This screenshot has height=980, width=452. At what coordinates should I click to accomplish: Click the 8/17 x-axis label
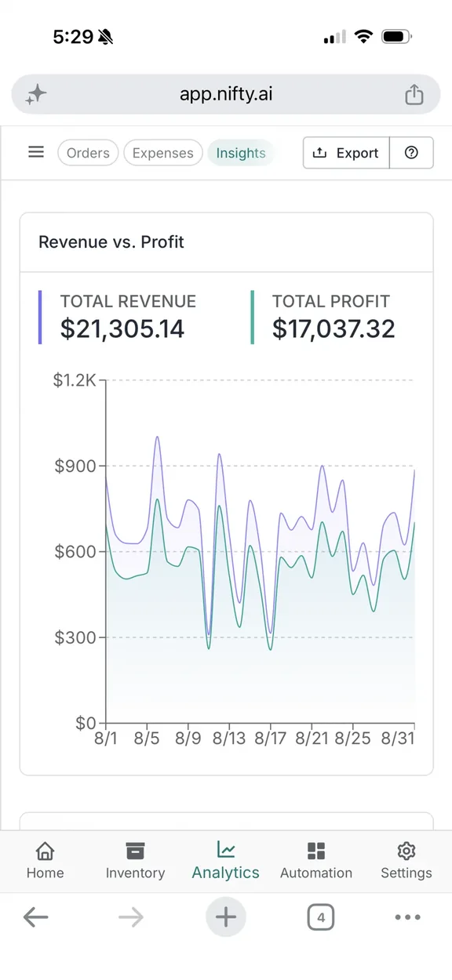pyautogui.click(x=270, y=738)
